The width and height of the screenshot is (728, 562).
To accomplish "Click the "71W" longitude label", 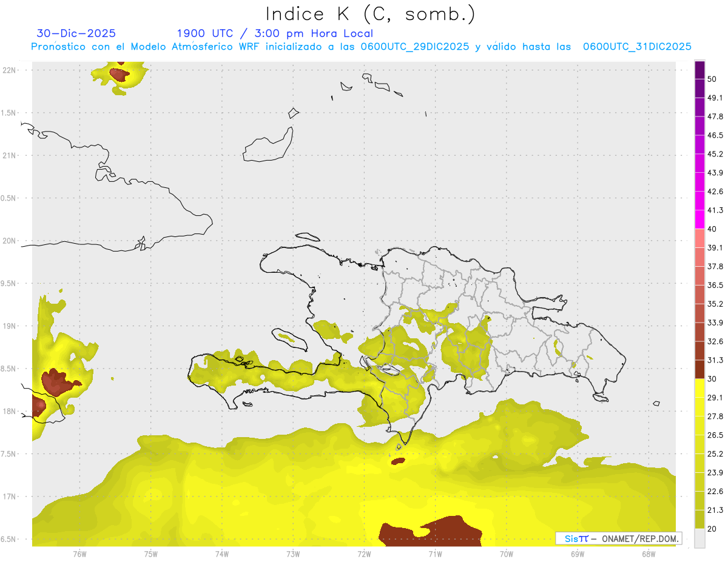I will click(435, 554).
